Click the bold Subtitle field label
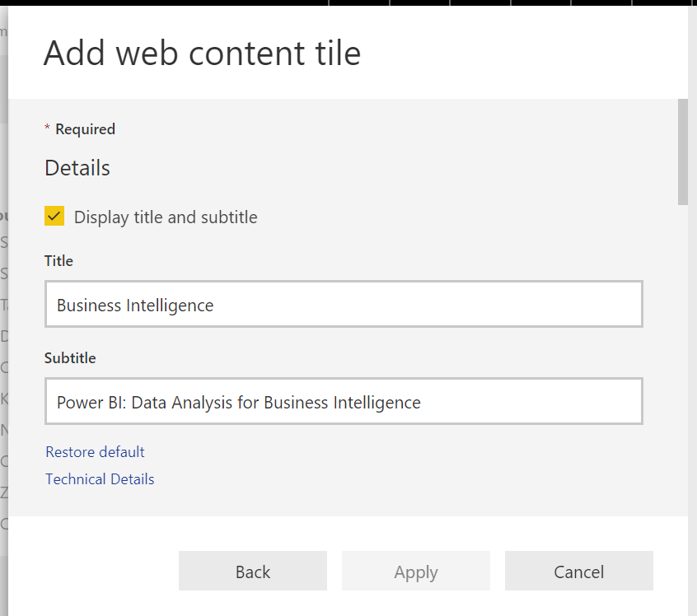This screenshot has height=616, width=697. coord(70,358)
